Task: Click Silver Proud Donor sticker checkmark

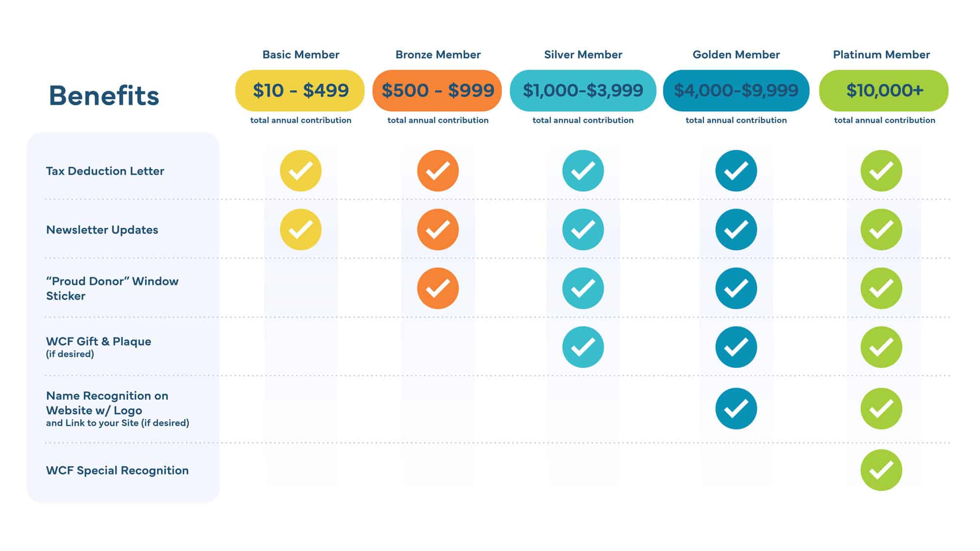Action: pos(583,288)
